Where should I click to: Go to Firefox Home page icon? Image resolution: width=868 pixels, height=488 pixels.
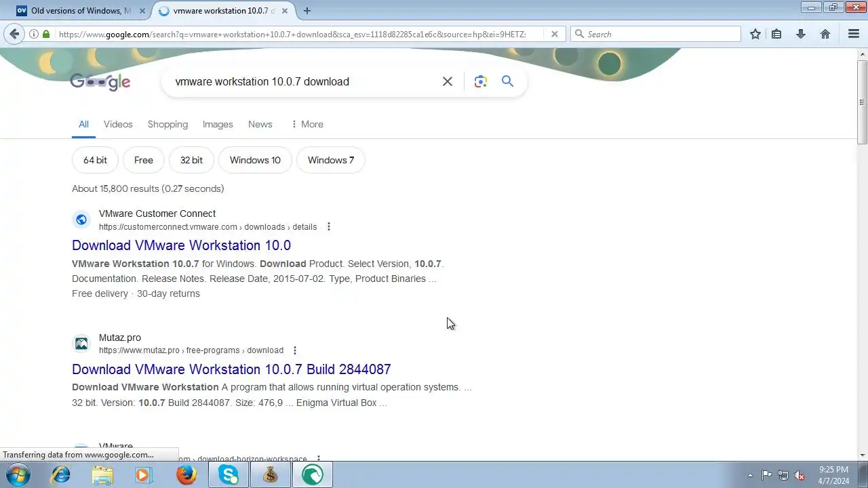click(825, 34)
